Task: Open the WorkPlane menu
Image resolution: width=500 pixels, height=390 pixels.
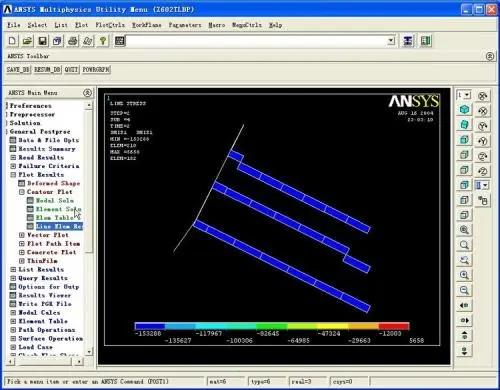Action: pos(146,25)
